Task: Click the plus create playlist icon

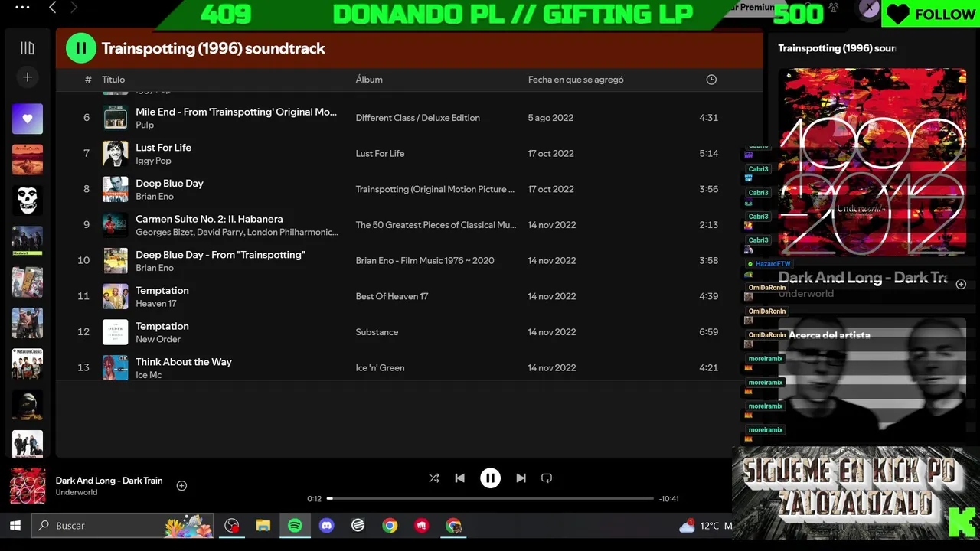Action: click(28, 77)
